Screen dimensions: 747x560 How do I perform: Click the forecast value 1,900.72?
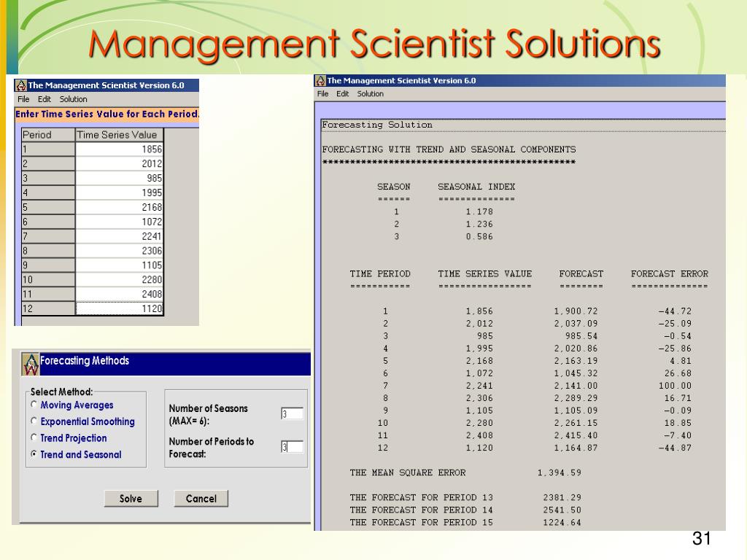pos(576,311)
